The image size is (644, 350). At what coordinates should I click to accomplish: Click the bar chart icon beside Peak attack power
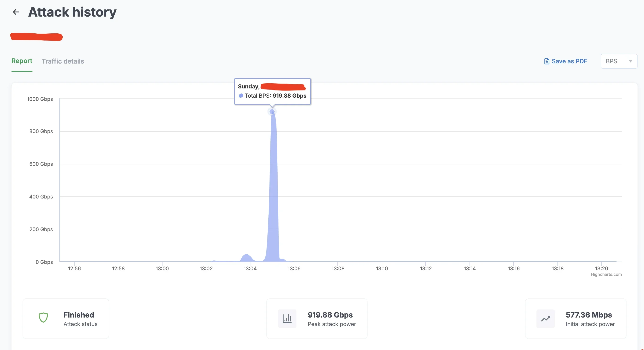(287, 318)
